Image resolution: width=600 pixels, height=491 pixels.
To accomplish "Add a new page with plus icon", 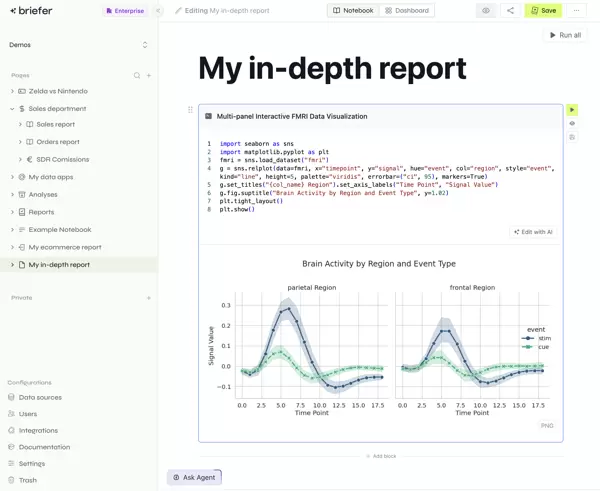I will click(149, 76).
